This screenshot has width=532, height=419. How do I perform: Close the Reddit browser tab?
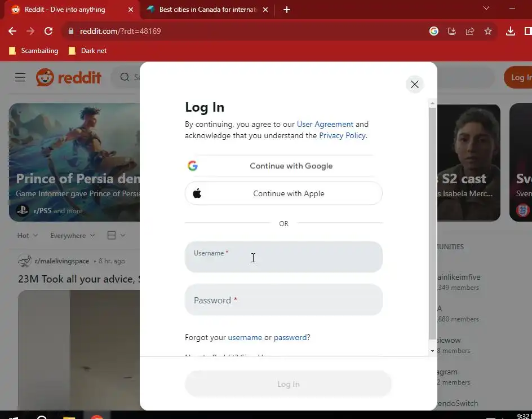(x=131, y=10)
